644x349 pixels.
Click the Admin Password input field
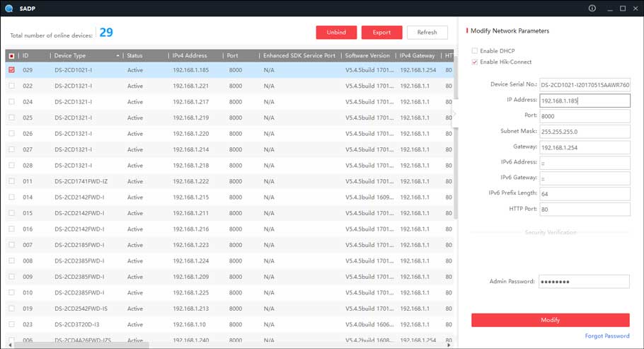click(x=584, y=282)
